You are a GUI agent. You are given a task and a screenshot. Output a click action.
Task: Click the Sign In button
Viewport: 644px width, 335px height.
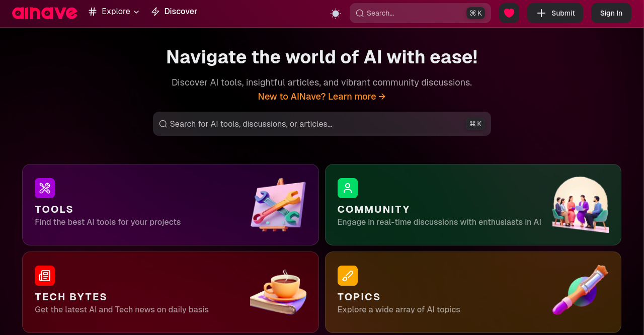pyautogui.click(x=611, y=13)
